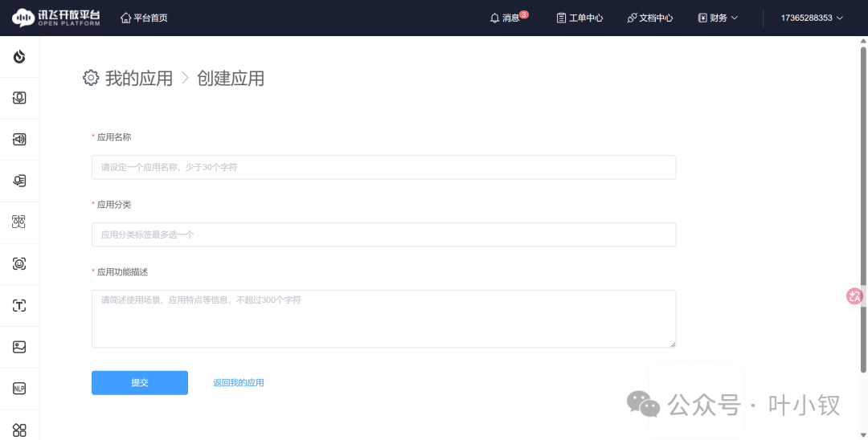
Task: Open the balance-scale sidebar icon
Action: (19, 222)
